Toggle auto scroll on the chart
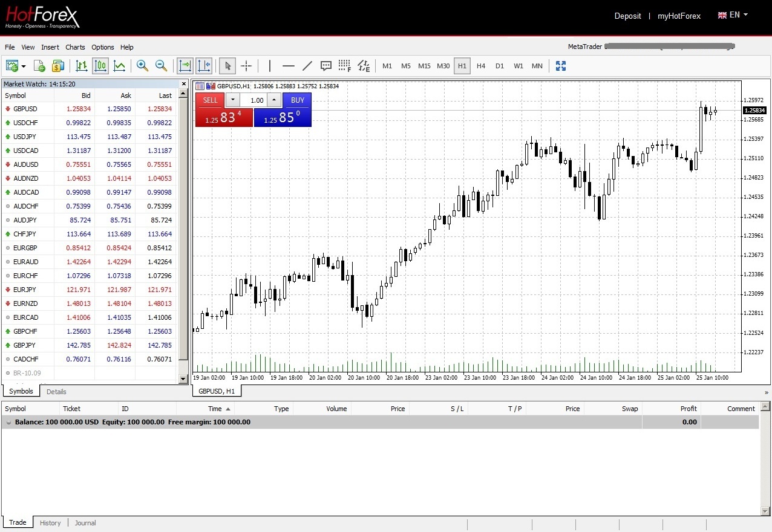The height and width of the screenshot is (532, 772). pos(185,66)
